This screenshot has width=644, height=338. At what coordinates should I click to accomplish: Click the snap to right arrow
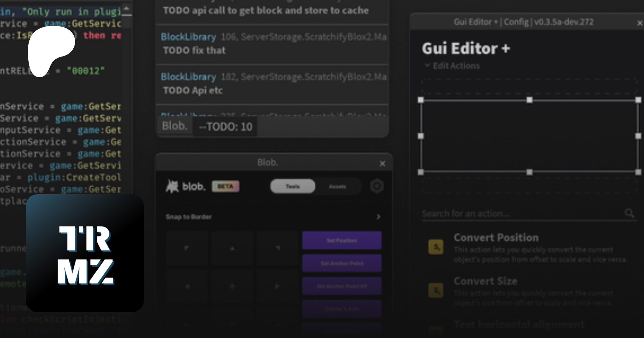pyautogui.click(x=278, y=286)
